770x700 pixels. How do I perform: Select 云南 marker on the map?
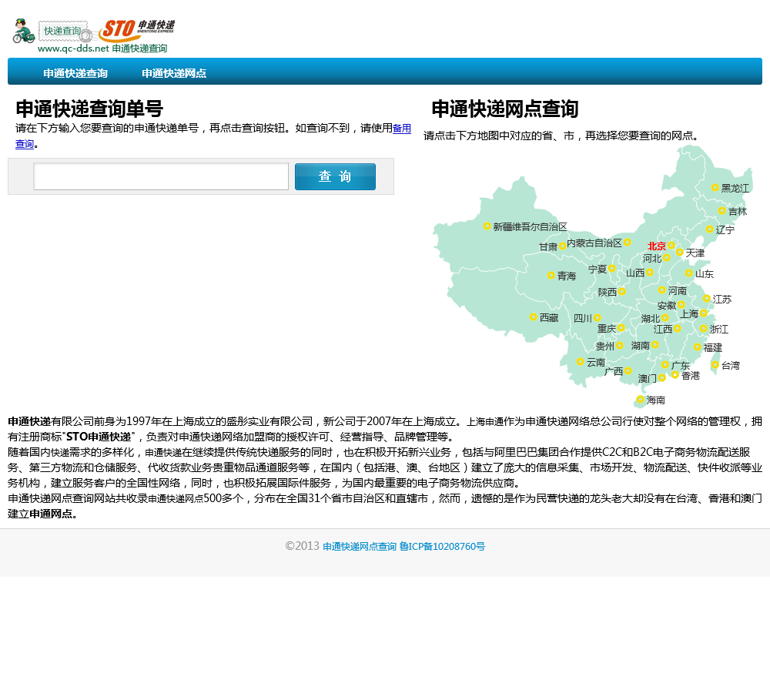click(x=580, y=361)
